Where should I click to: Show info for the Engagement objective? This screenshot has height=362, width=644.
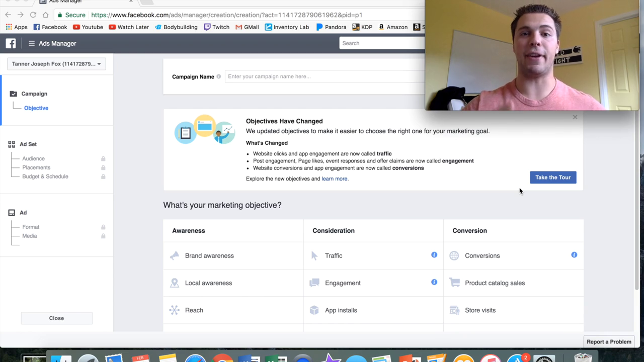(x=434, y=282)
